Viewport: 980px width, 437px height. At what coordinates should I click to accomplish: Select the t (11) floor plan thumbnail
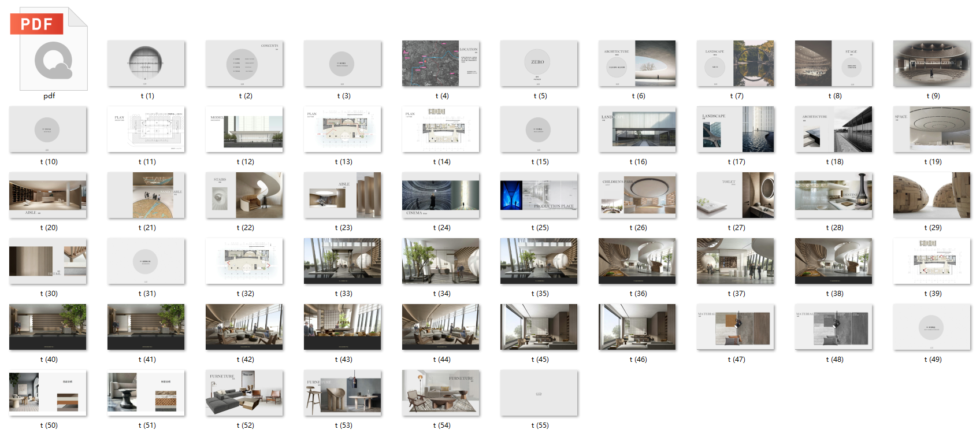coord(146,129)
